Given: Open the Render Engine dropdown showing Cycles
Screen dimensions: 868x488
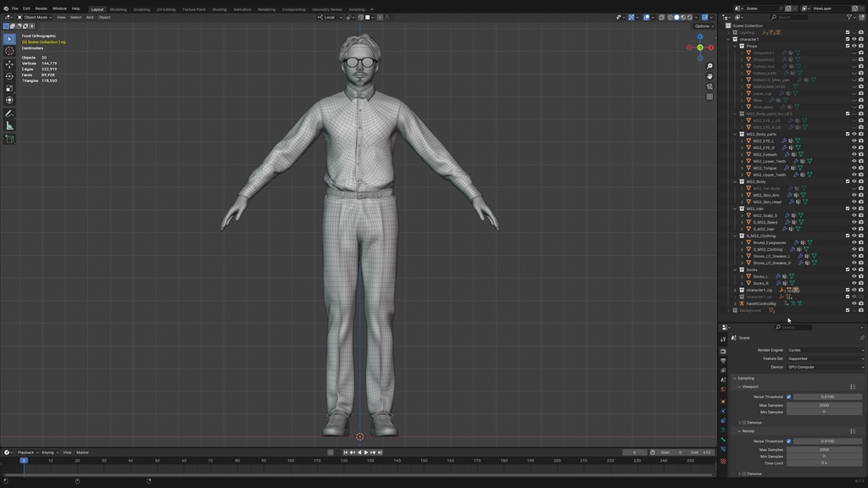Looking at the screenshot, I should [826, 350].
